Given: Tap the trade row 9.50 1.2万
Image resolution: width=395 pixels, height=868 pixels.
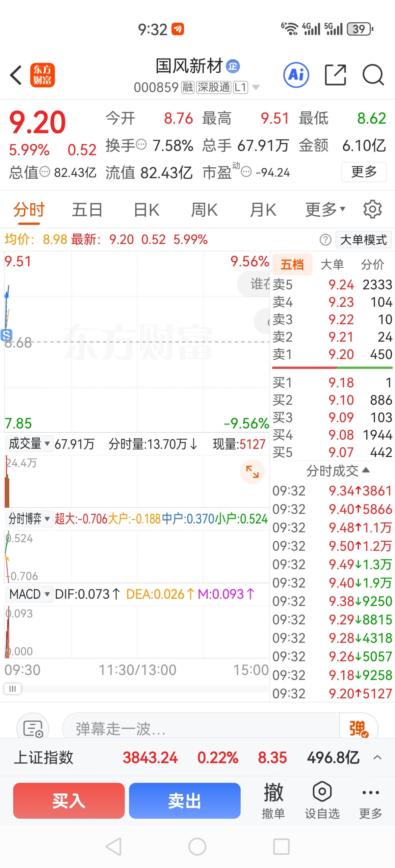Looking at the screenshot, I should 332,546.
